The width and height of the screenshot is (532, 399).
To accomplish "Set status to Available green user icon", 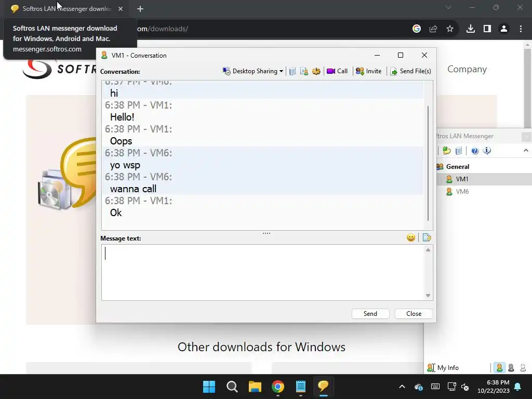I will click(499, 367).
